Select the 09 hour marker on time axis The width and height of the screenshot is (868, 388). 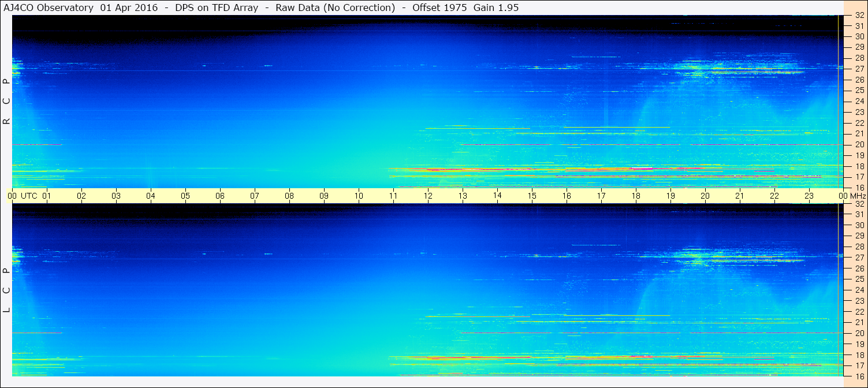coord(324,196)
